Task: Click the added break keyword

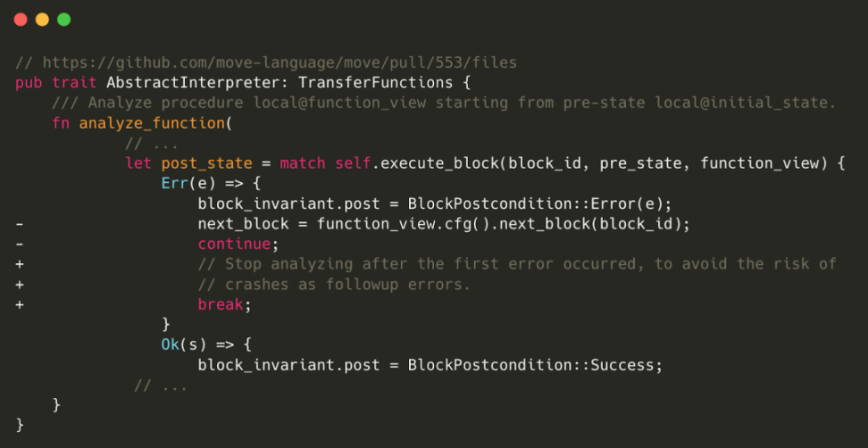Action: (x=221, y=304)
